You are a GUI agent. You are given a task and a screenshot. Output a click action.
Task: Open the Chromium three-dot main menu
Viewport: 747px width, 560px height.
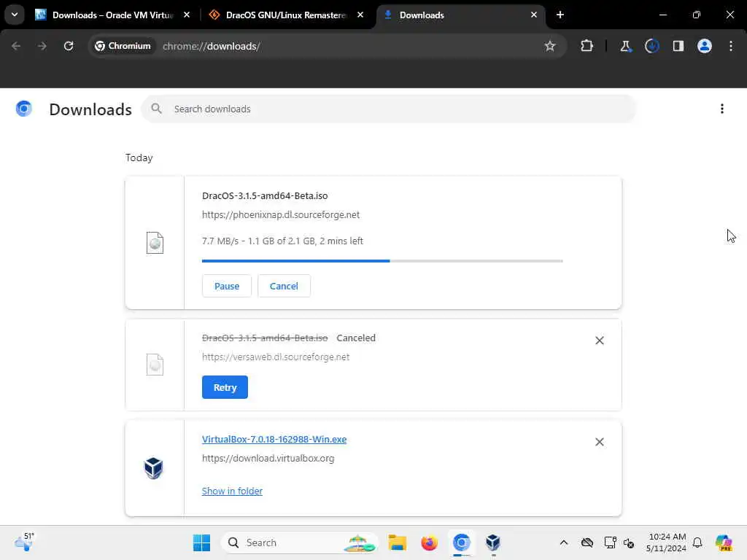tap(731, 46)
